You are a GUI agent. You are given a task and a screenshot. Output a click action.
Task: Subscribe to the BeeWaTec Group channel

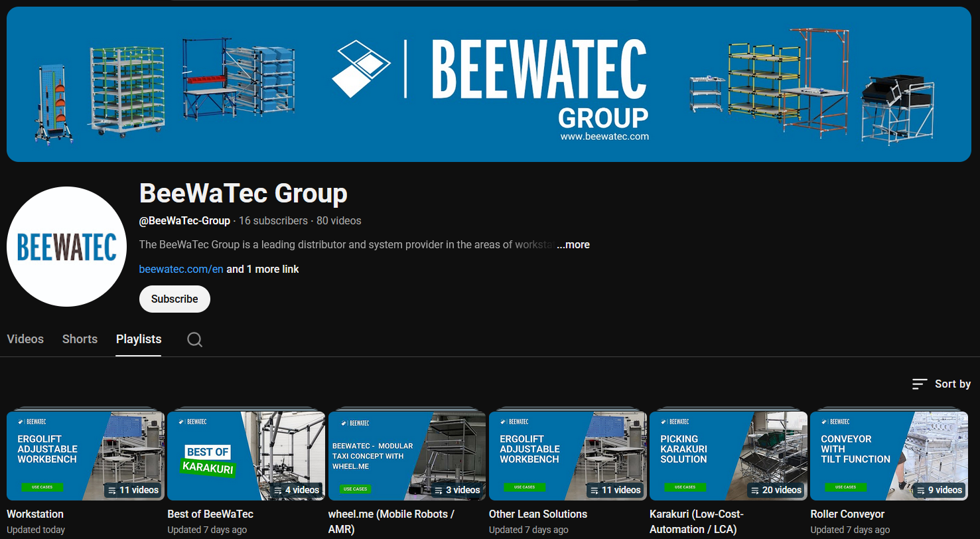175,299
